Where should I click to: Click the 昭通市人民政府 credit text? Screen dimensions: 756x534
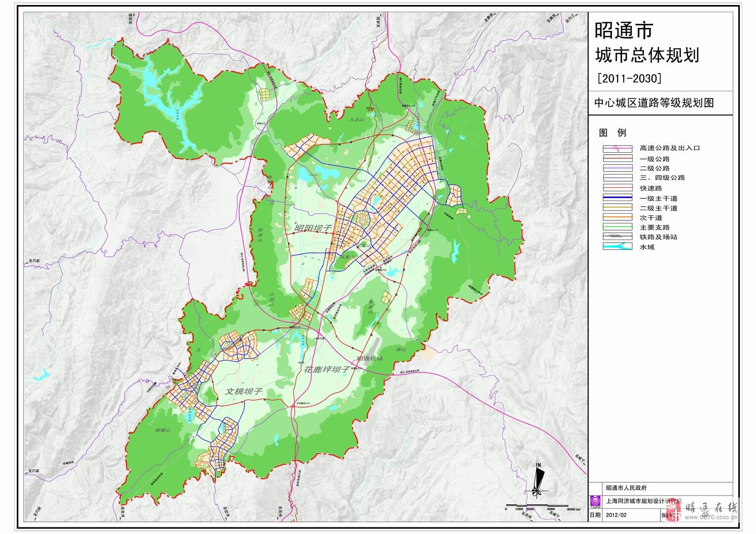(627, 488)
